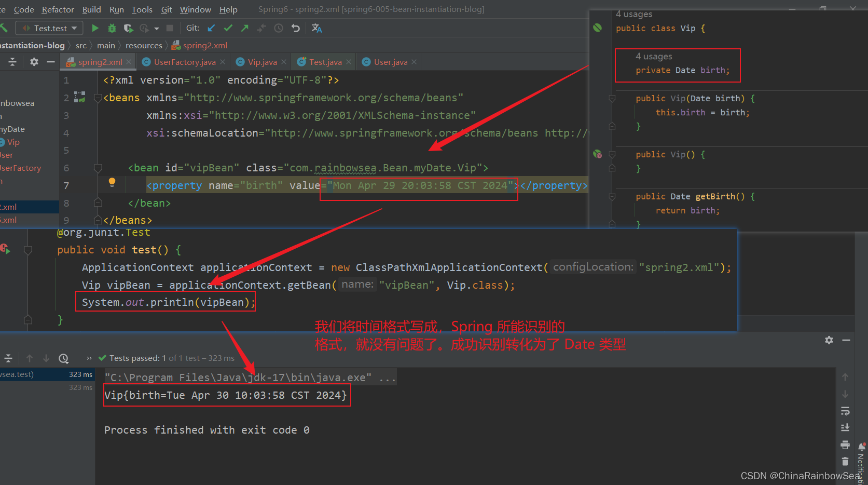Viewport: 868px width, 485px height.
Task: Push commits using the Git green arrow
Action: 245,28
